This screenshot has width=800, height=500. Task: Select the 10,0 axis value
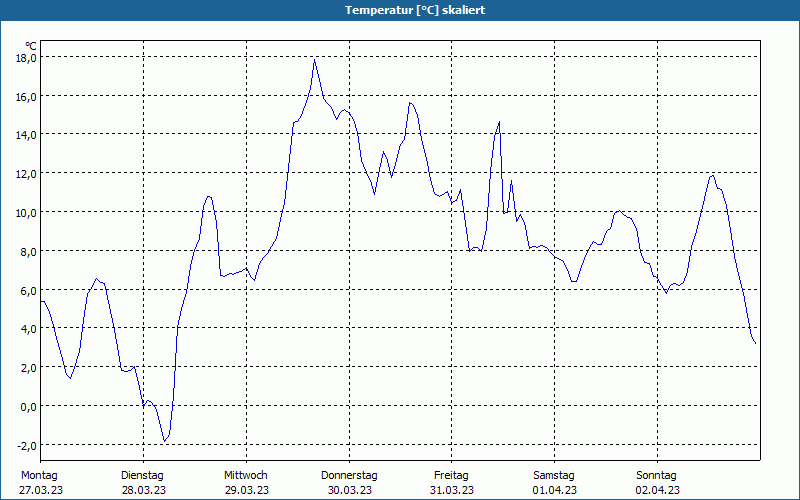pos(26,212)
